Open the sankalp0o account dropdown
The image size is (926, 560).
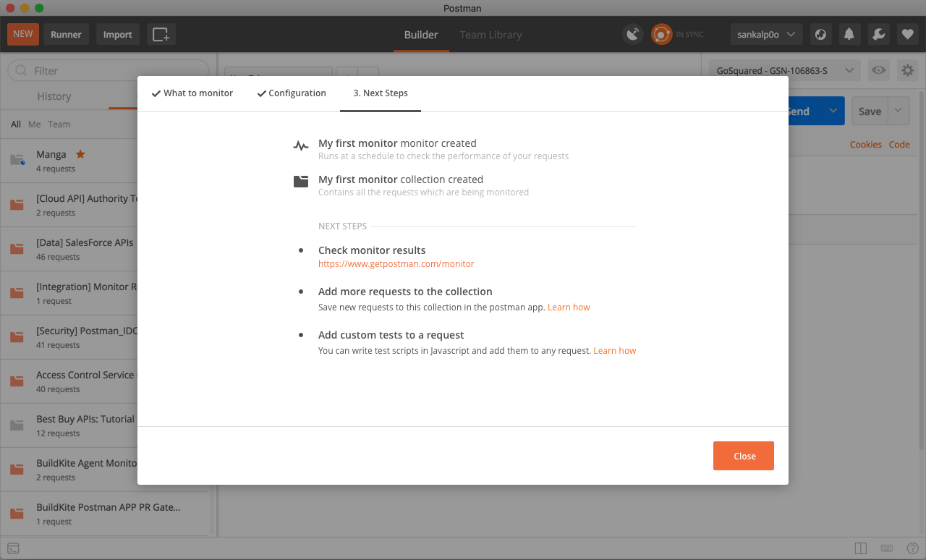[x=765, y=34]
